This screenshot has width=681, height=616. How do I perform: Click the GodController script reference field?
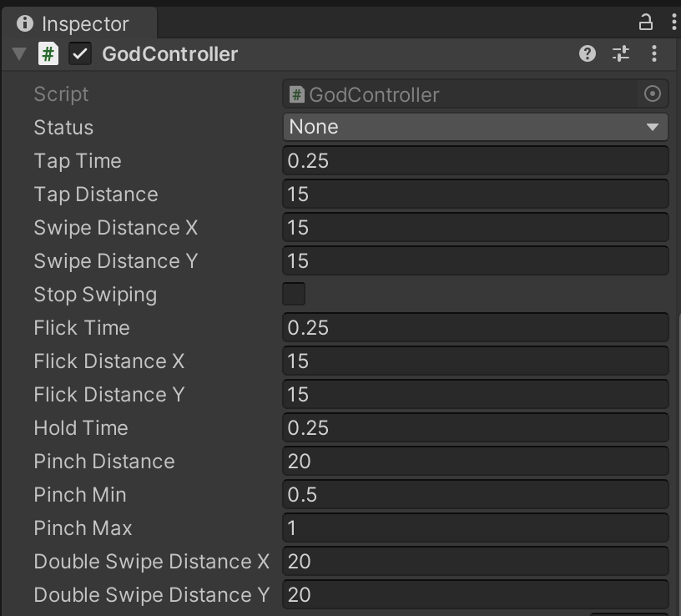coord(463,94)
